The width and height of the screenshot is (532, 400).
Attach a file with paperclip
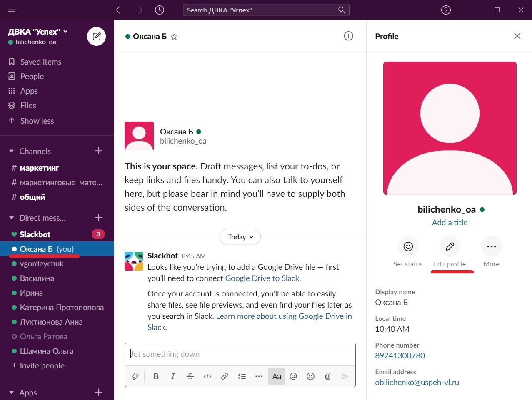[328, 376]
